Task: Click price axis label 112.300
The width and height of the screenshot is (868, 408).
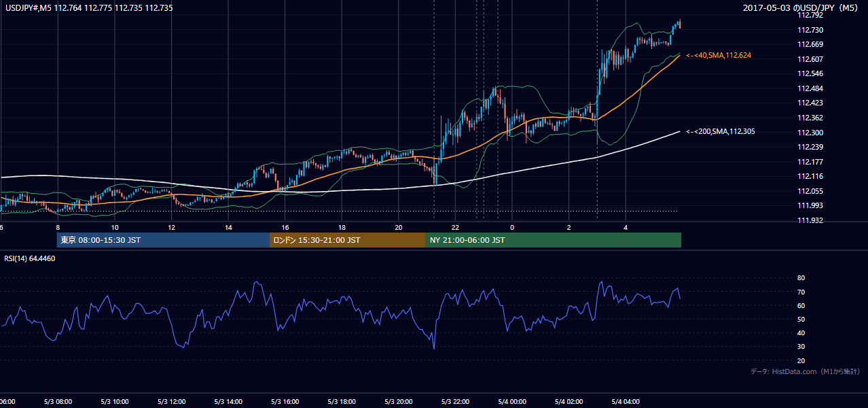Action: pyautogui.click(x=810, y=133)
